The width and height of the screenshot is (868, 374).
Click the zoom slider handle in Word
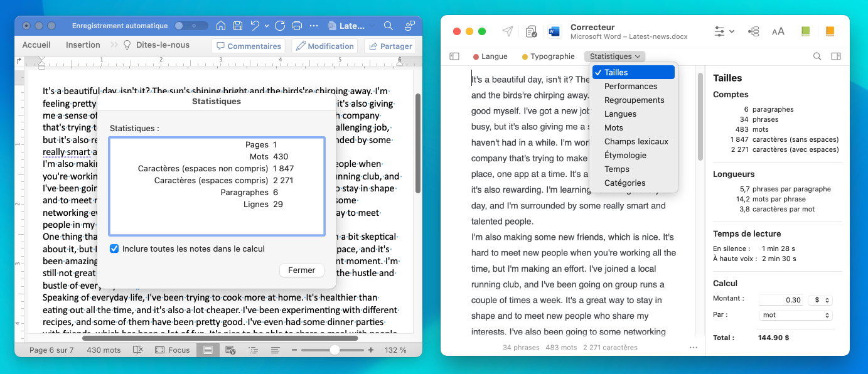pyautogui.click(x=335, y=350)
